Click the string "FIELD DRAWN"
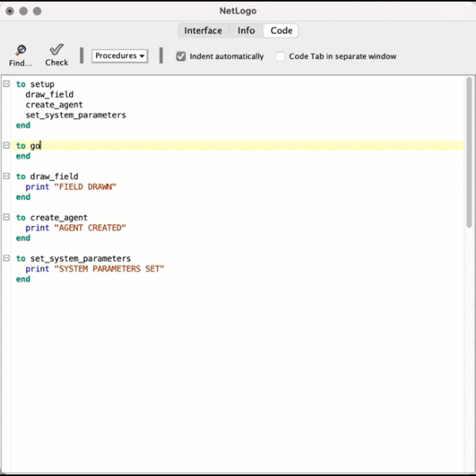This screenshot has height=476, width=476. (x=86, y=186)
